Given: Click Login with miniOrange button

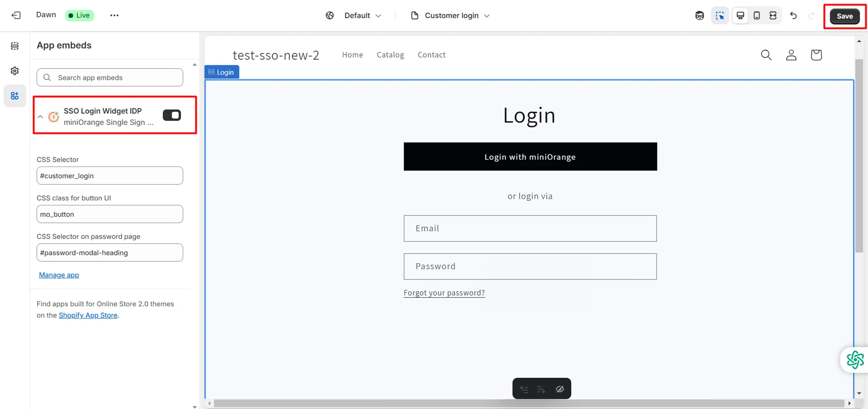Looking at the screenshot, I should [530, 157].
